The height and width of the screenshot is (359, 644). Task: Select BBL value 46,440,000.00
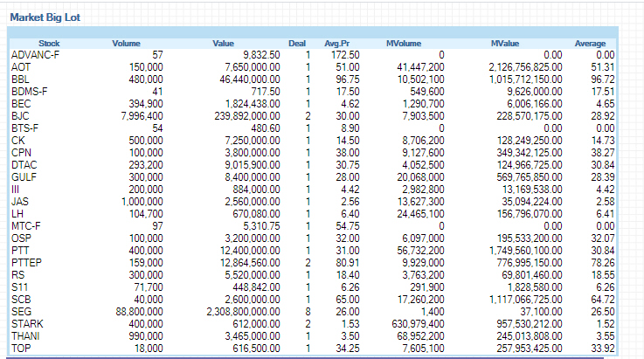[x=250, y=79]
